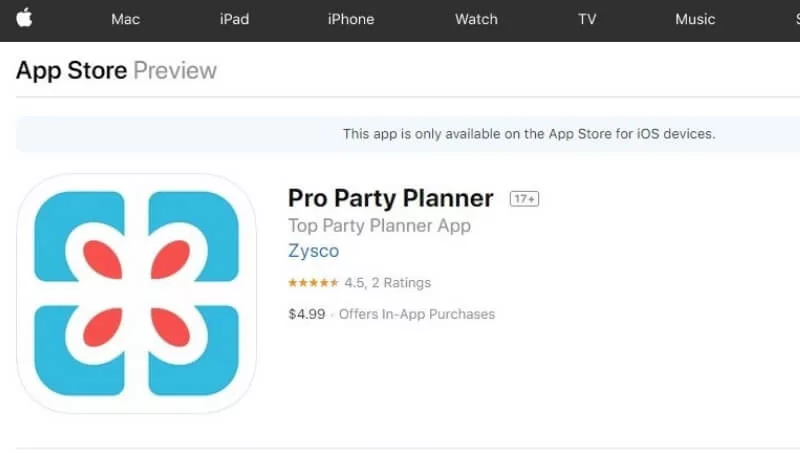Navigate to the TV section
The image size is (800, 453).
(587, 19)
